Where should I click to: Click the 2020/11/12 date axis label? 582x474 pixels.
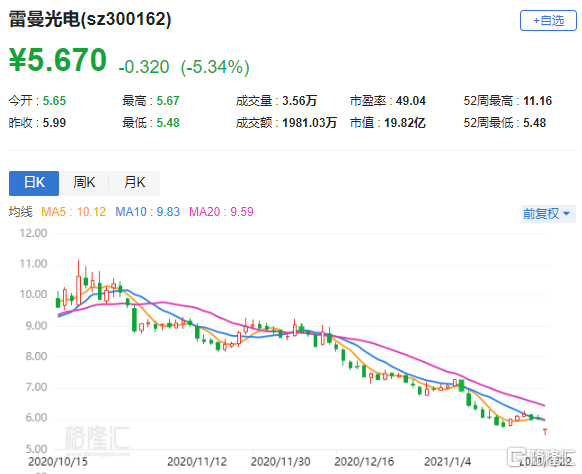click(197, 462)
